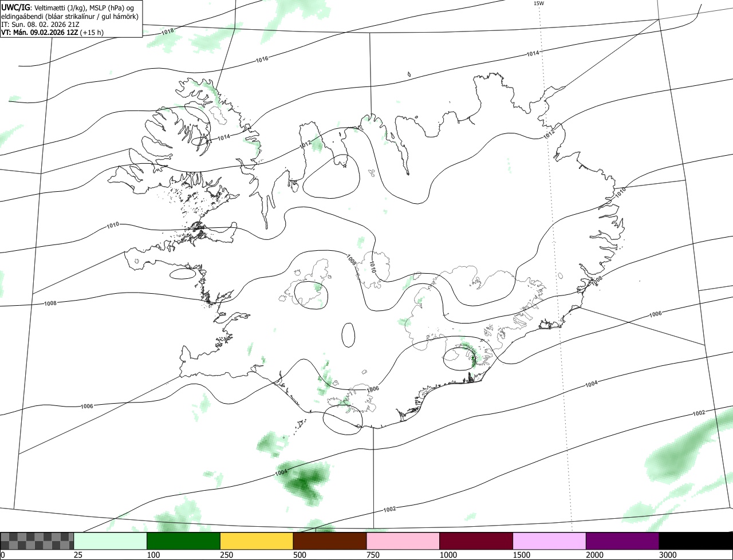Image resolution: width=733 pixels, height=560 pixels.
Task: Click the title line 'UWC/IG: Veltimætti (J/kg), MSLP (hPa) og'
Action: click(68, 7)
